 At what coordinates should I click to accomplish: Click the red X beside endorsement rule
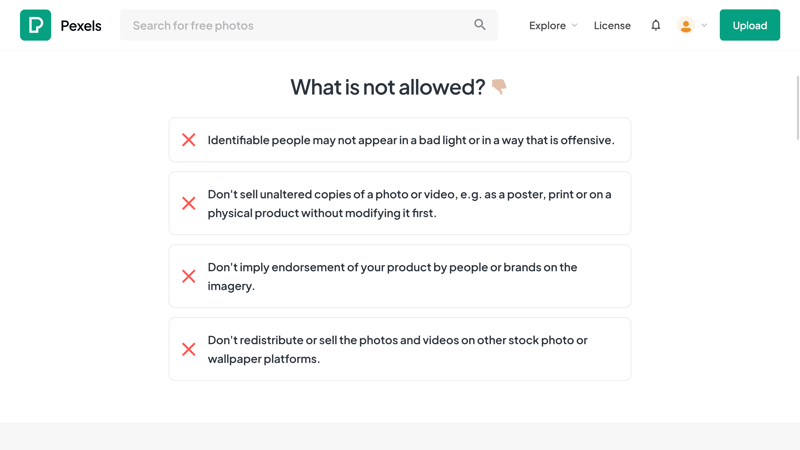point(189,276)
